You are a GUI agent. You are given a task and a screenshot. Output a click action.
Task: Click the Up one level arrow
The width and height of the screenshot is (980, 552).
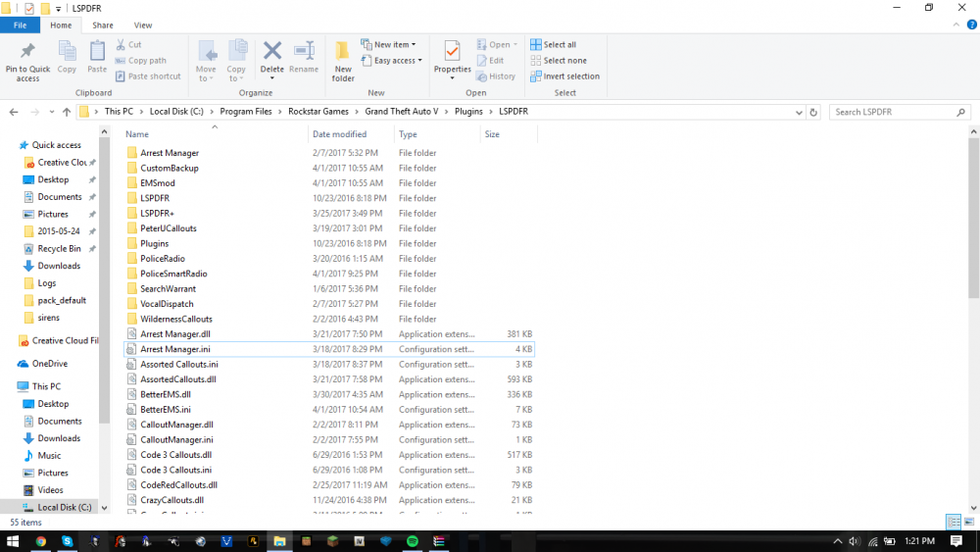tap(67, 112)
